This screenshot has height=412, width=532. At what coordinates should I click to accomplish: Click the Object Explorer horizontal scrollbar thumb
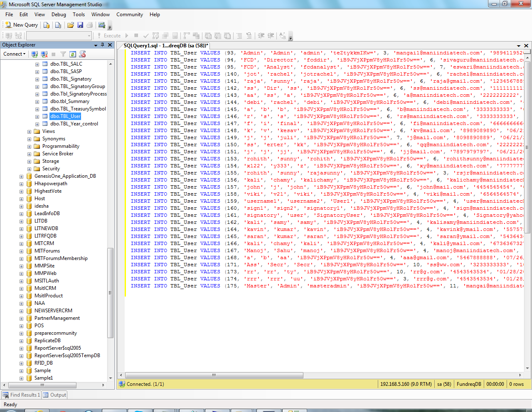coord(42,385)
